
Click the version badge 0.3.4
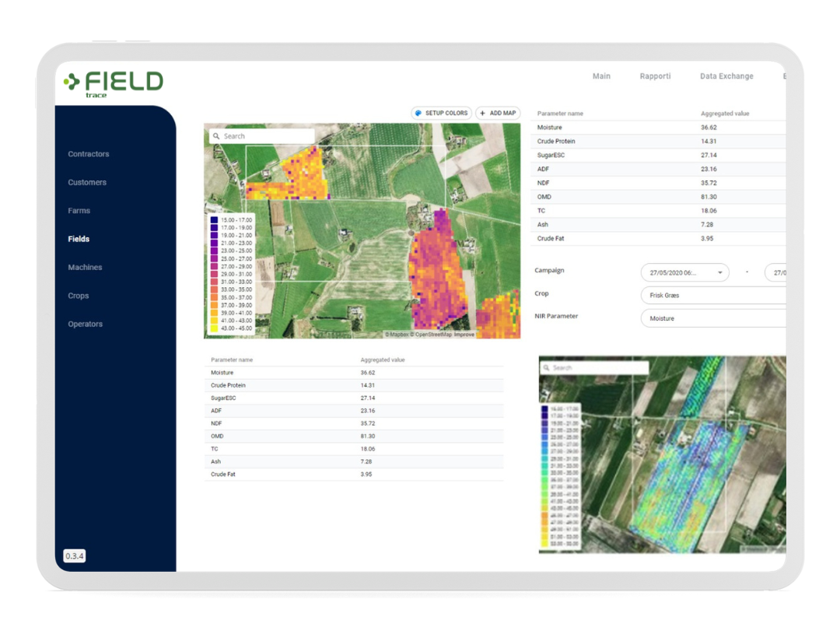point(74,556)
